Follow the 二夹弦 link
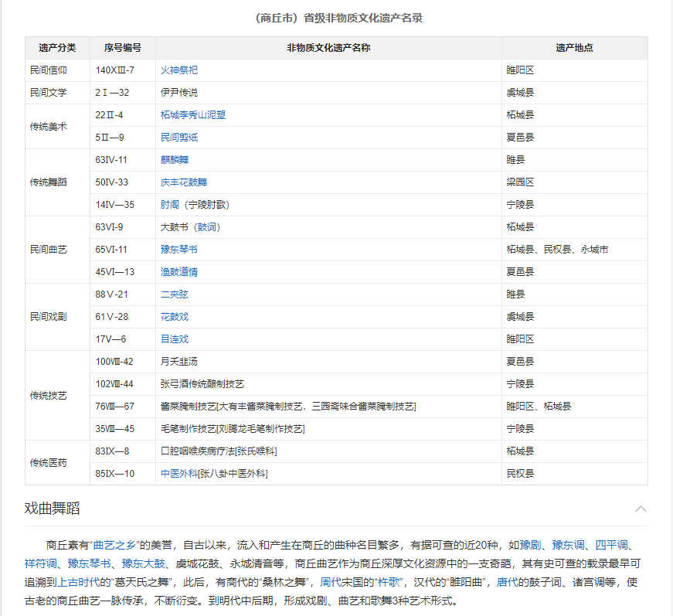673x616 pixels. [x=174, y=294]
